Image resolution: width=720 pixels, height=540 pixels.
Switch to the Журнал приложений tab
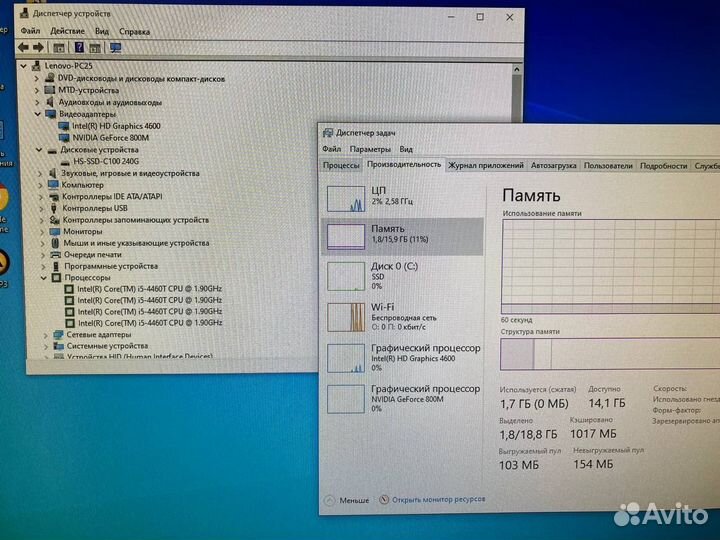(x=486, y=165)
